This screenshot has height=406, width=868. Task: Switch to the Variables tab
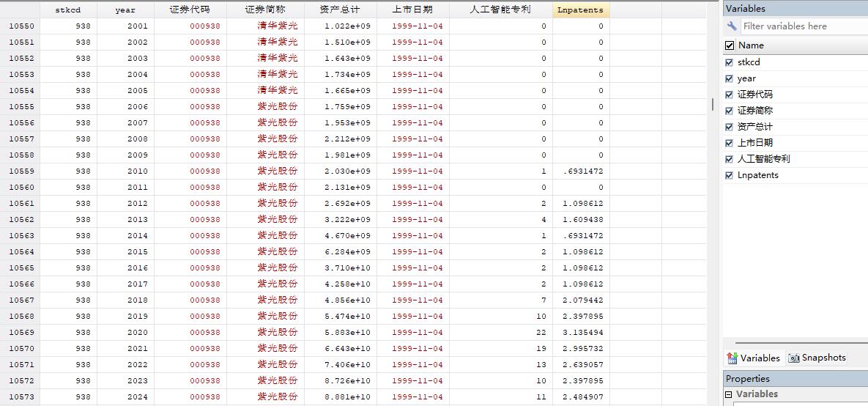tap(754, 358)
